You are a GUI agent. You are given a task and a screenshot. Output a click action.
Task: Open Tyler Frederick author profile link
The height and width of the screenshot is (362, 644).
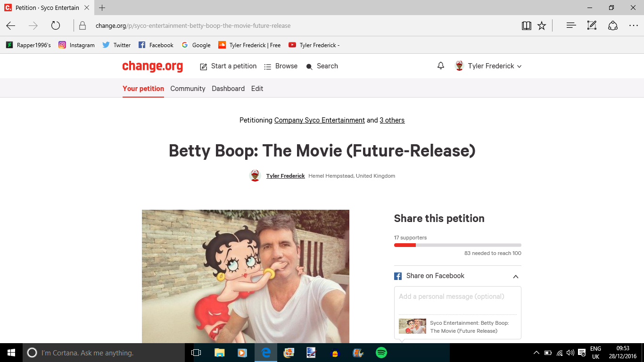click(286, 176)
